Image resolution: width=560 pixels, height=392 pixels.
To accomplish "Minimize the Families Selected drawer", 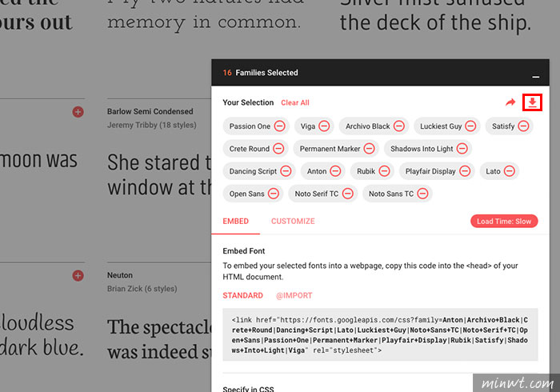I will point(535,77).
